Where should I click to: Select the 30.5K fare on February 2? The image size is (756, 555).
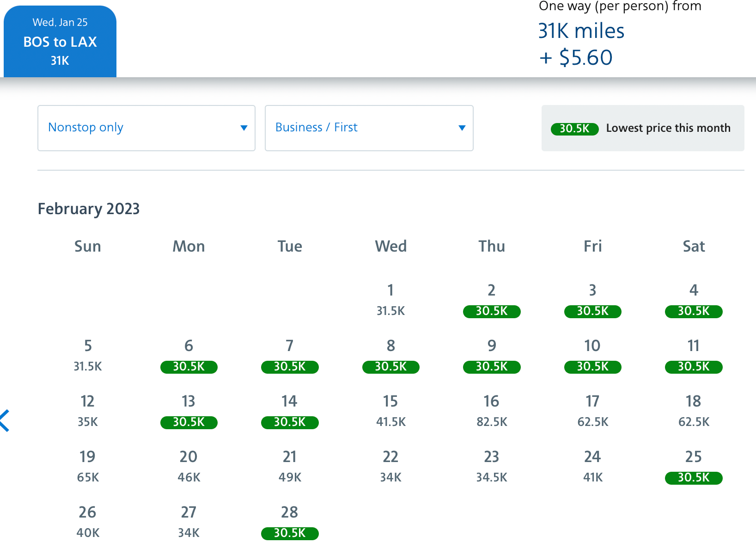491,311
